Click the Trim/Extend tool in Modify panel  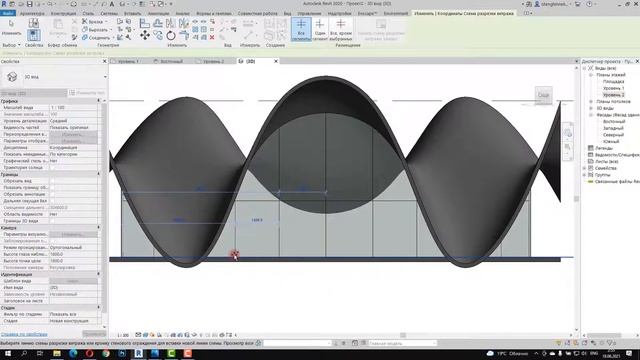184,36
